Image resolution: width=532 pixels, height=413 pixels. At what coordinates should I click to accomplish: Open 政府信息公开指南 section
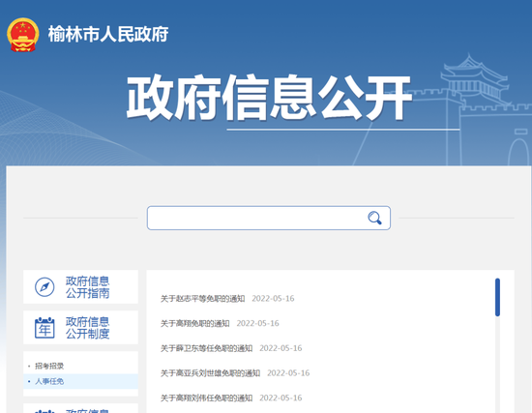click(80, 286)
